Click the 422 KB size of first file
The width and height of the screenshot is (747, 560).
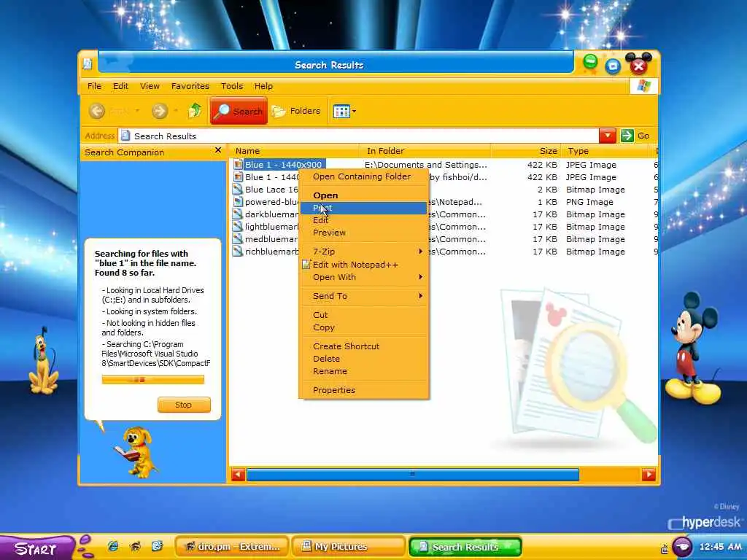tap(542, 165)
